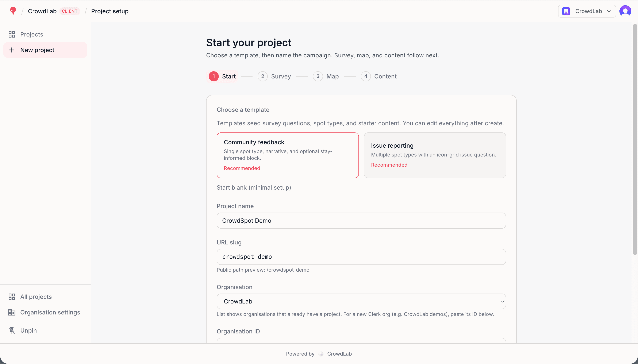The image size is (638, 364).
Task: Expand the Organisation select dropdown
Action: (x=361, y=301)
